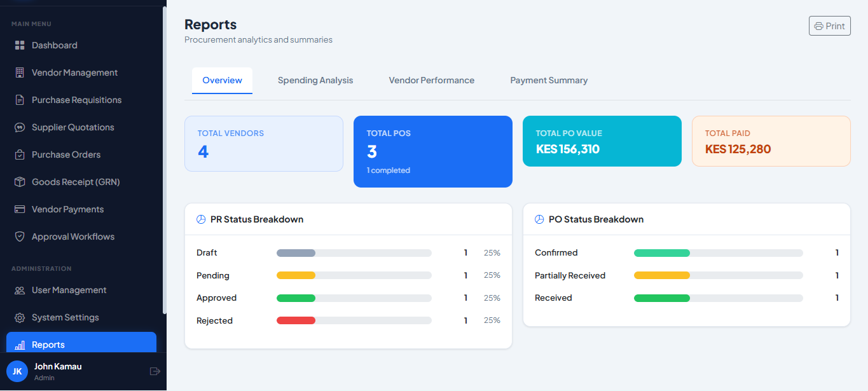Select the Payment Summary tab

coord(549,81)
